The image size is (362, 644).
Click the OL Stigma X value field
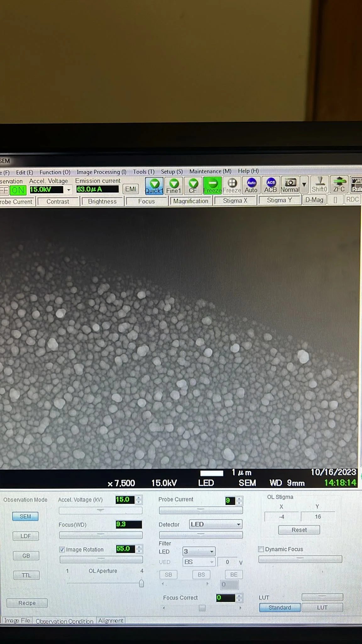click(x=282, y=517)
